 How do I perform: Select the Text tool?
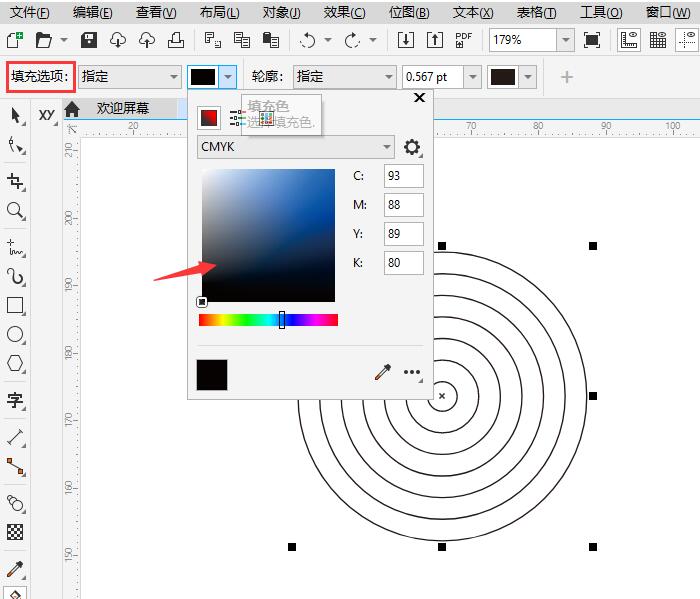point(16,400)
